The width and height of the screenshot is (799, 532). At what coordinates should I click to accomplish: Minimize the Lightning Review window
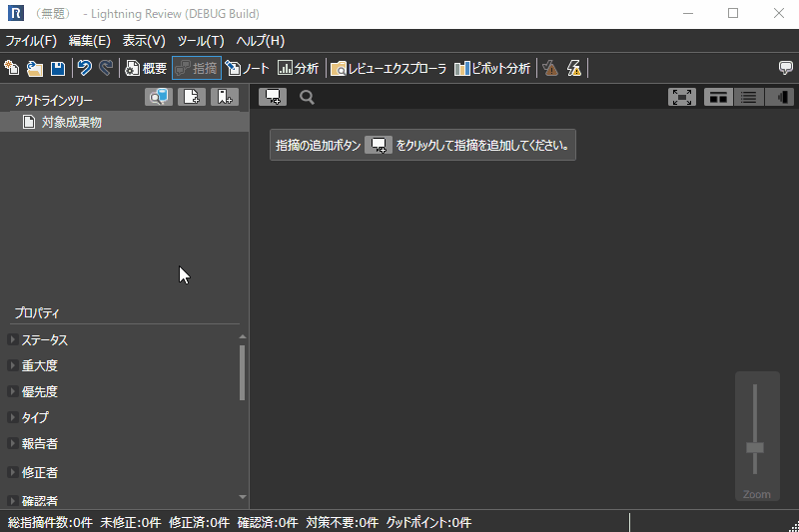688,13
